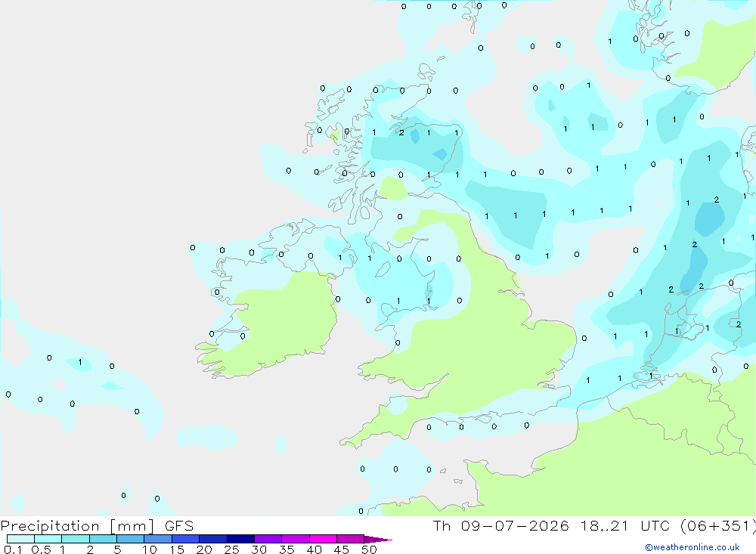Click the legend value '15'
The width and height of the screenshot is (756, 554).
pyautogui.click(x=176, y=549)
